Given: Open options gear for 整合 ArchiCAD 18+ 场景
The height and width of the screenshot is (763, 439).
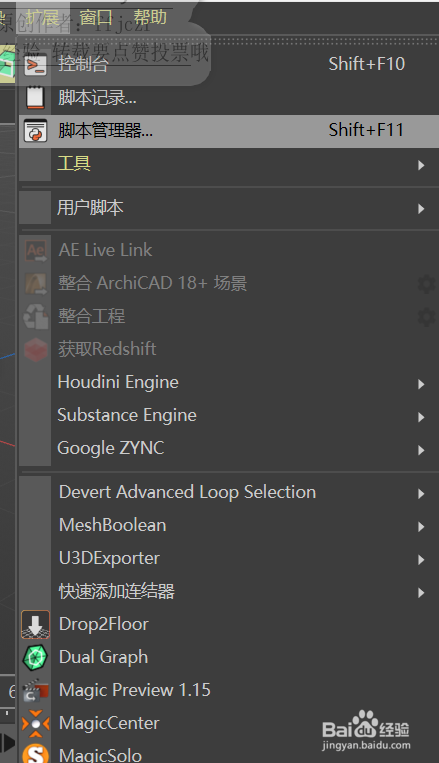Looking at the screenshot, I should pyautogui.click(x=426, y=284).
